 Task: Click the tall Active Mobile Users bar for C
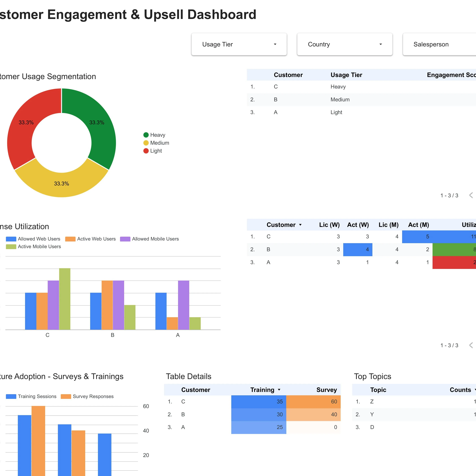[x=65, y=299]
